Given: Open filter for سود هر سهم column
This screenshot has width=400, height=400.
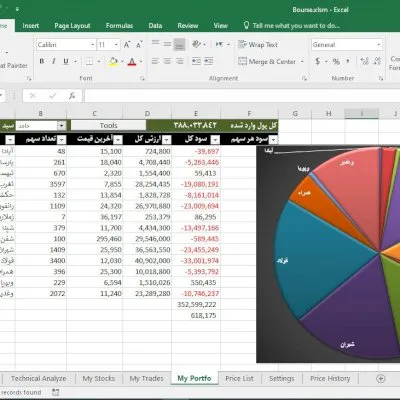Looking at the screenshot, I should (x=273, y=140).
